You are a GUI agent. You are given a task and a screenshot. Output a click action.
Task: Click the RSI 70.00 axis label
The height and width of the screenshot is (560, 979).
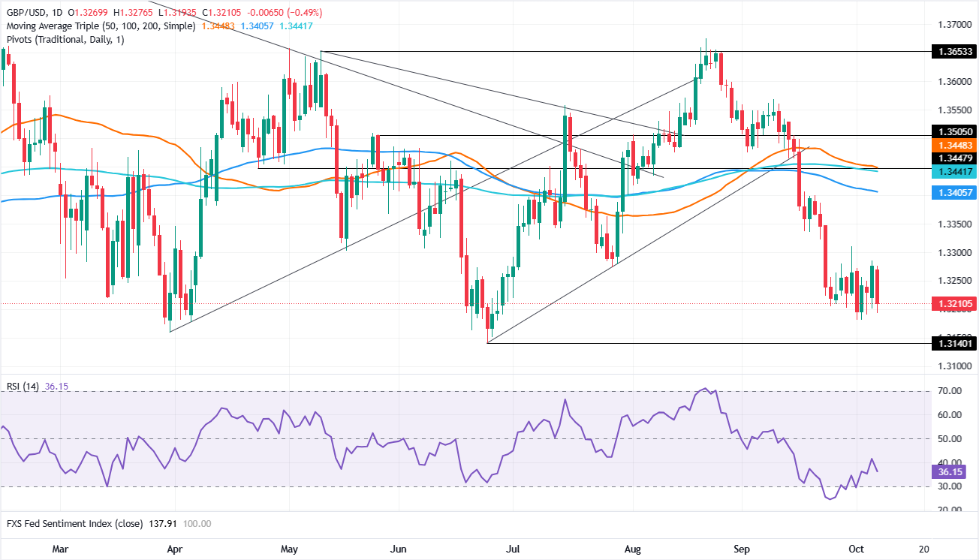948,391
